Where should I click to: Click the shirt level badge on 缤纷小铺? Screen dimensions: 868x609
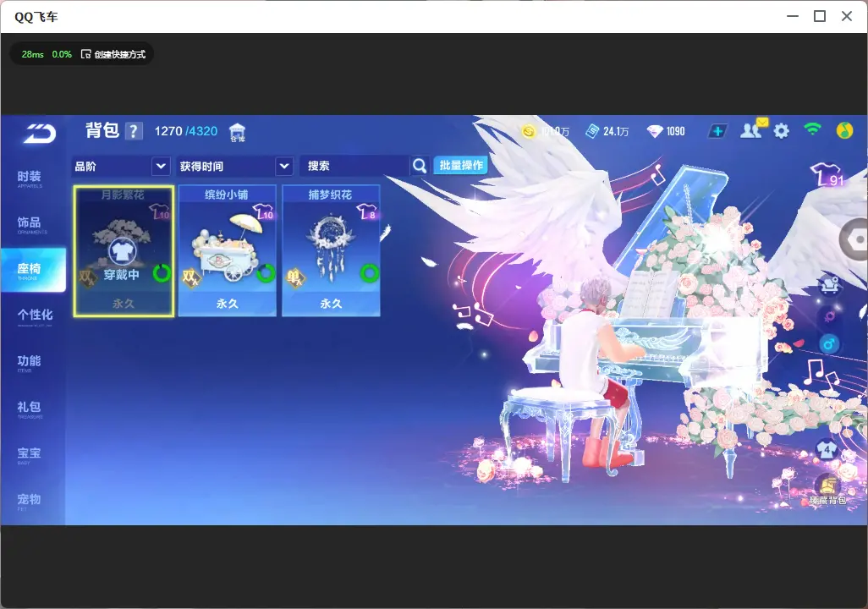(263, 211)
